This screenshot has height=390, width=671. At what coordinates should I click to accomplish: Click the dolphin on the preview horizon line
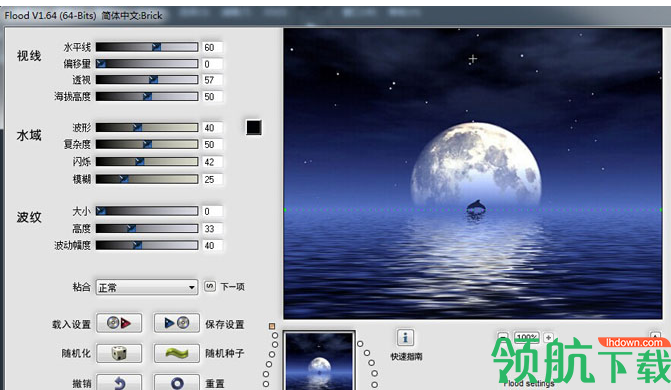pyautogui.click(x=476, y=206)
